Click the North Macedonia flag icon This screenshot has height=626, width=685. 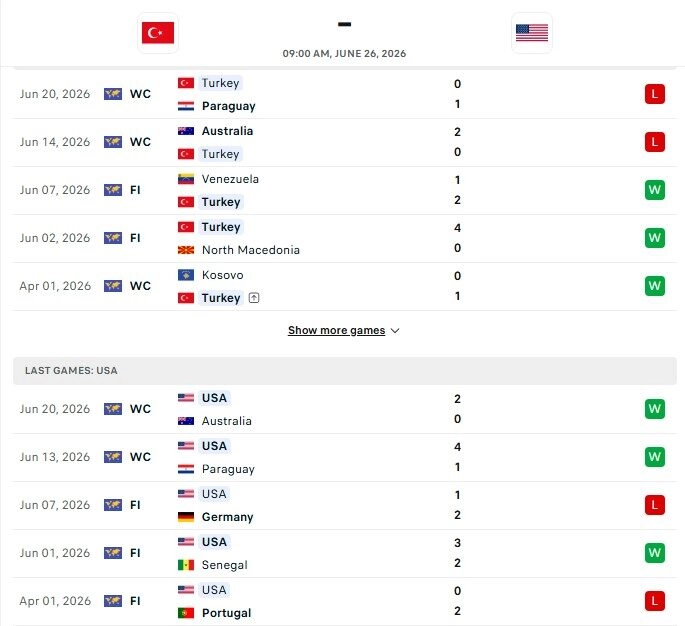186,250
